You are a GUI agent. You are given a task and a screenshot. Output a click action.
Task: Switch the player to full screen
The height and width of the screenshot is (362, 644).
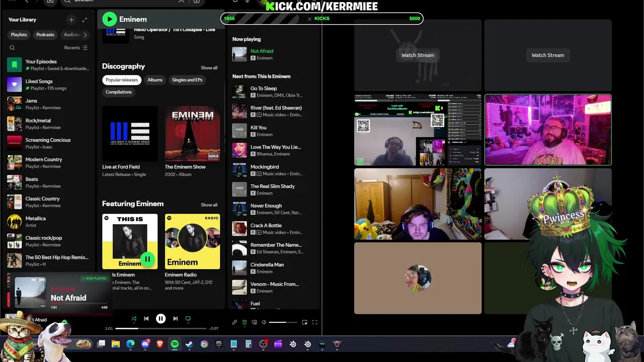click(x=314, y=322)
